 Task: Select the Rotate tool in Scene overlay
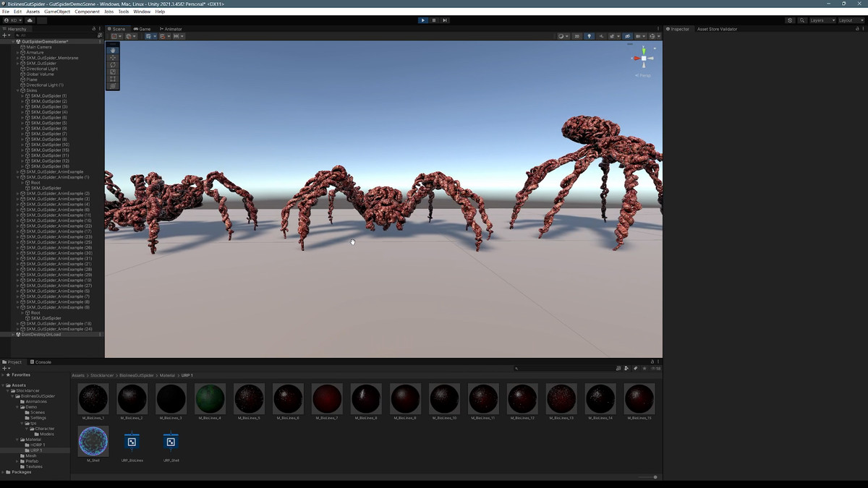click(x=113, y=65)
